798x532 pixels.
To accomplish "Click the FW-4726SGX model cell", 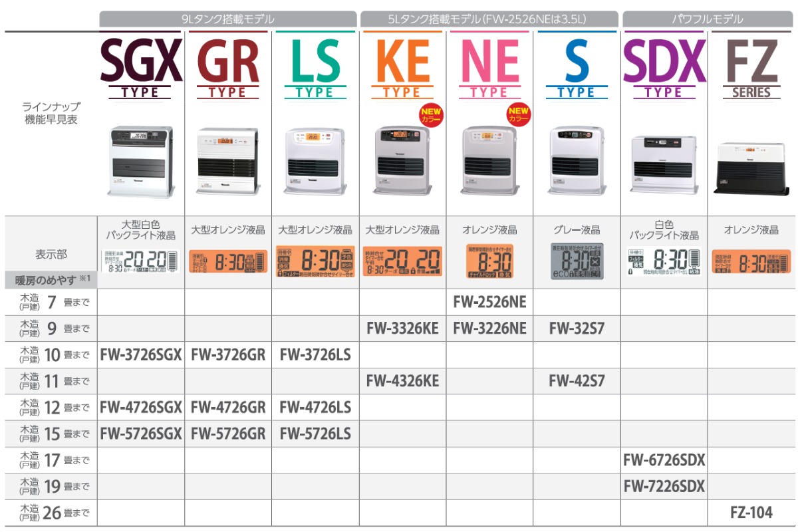I will (140, 407).
